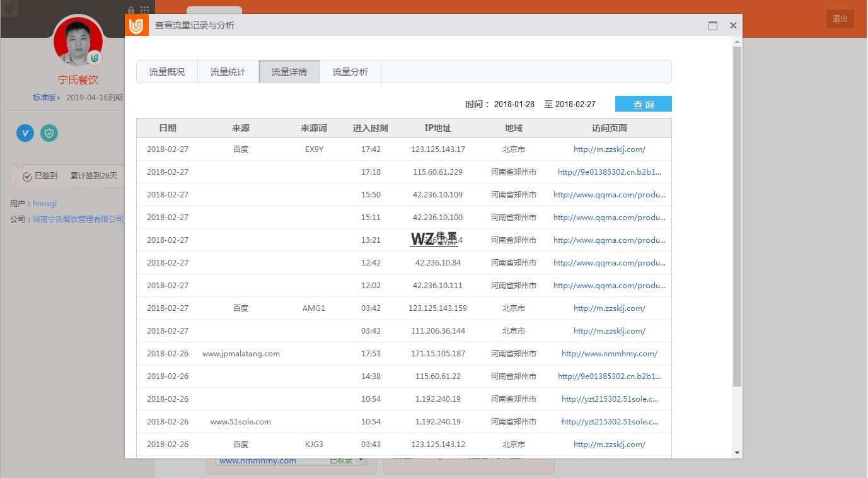This screenshot has height=478, width=868.
Task: Switch to the 流量统计 tab
Action: [x=228, y=72]
